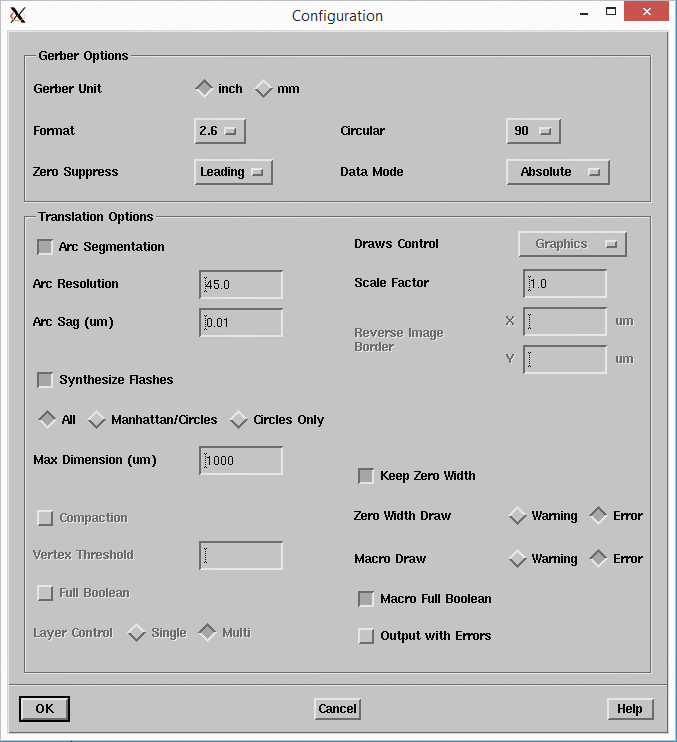Open the Zero Suppress Leading dropdown

tap(233, 172)
